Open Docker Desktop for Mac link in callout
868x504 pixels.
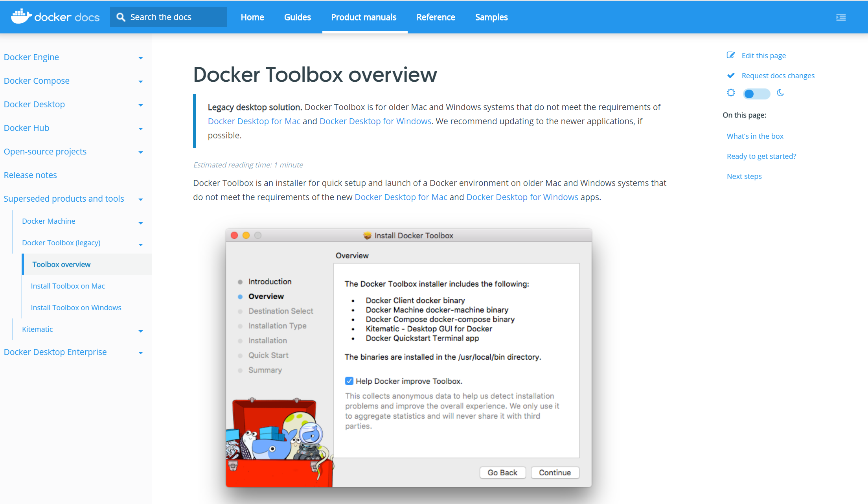[x=254, y=121]
